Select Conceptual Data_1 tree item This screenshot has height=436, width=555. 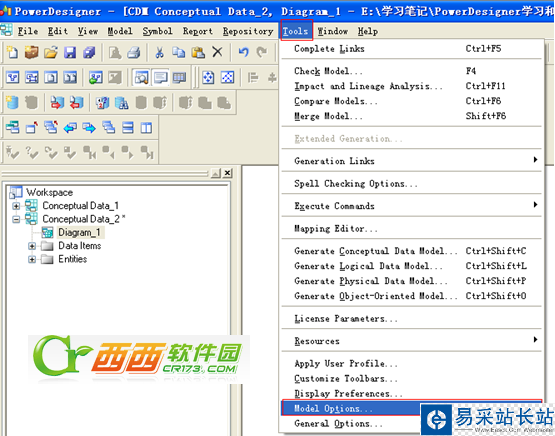point(81,206)
